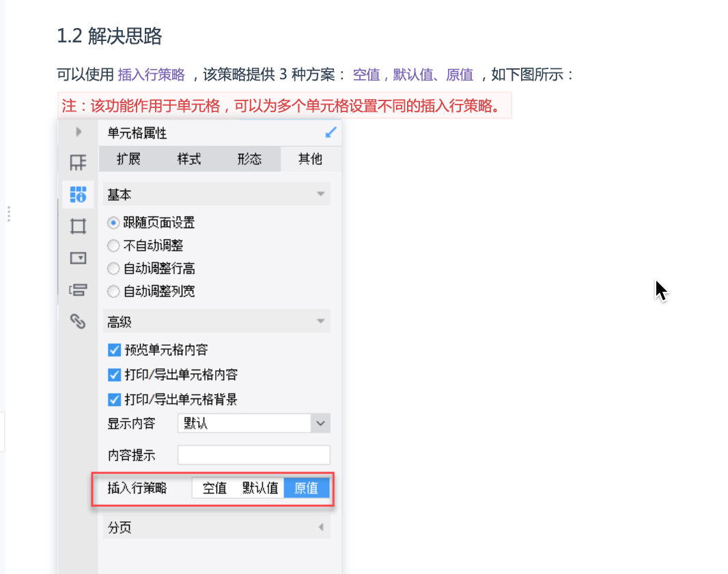Select 不自动调整 radio option
Image resolution: width=728 pixels, height=574 pixels.
pos(113,246)
